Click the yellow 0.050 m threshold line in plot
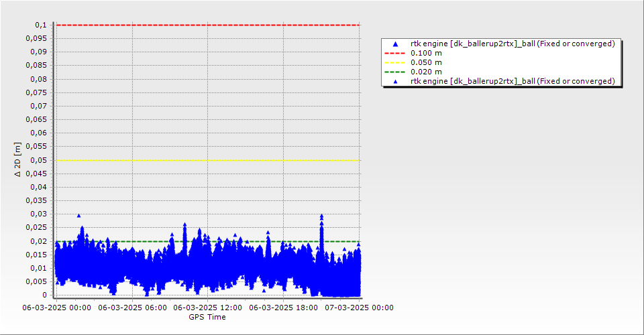 [208, 160]
